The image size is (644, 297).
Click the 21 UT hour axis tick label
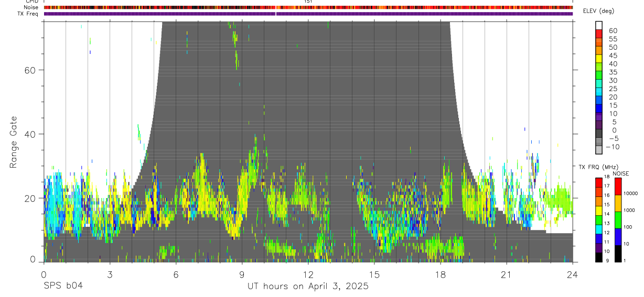point(507,273)
